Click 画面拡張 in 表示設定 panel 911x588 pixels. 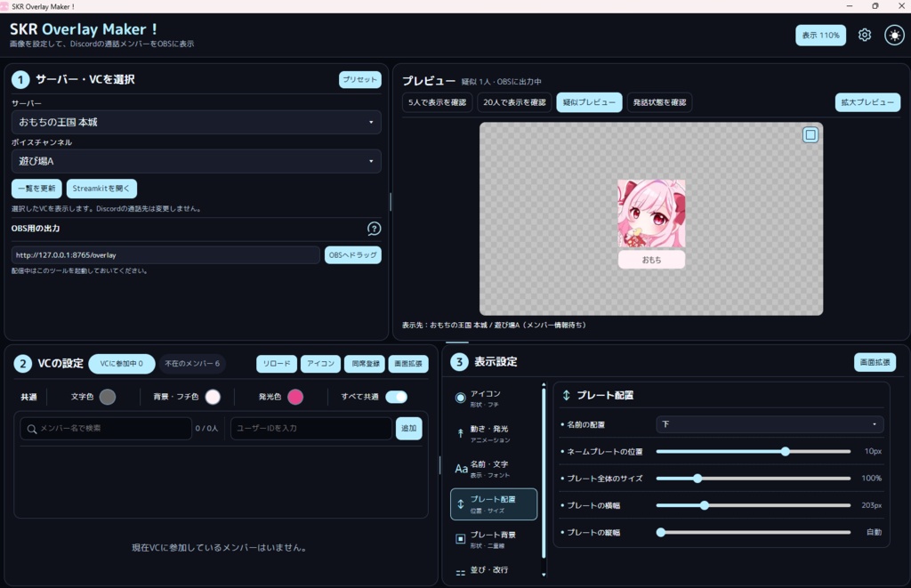point(875,362)
